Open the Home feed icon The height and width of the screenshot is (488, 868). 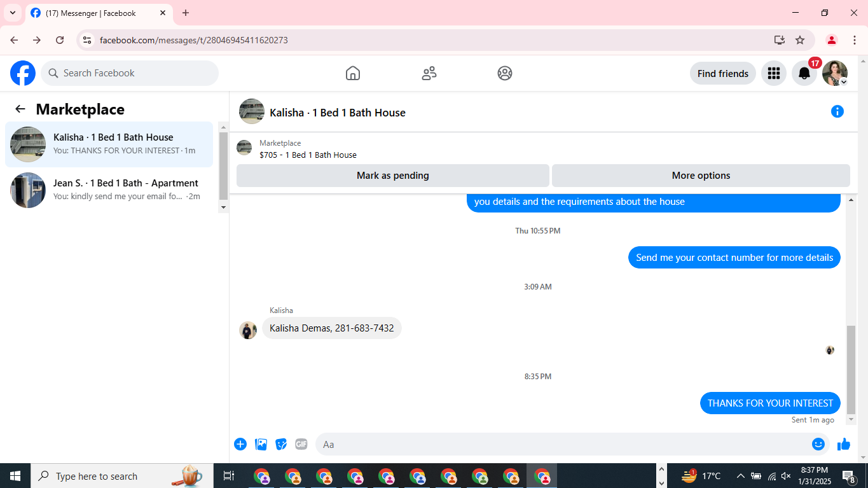[353, 73]
